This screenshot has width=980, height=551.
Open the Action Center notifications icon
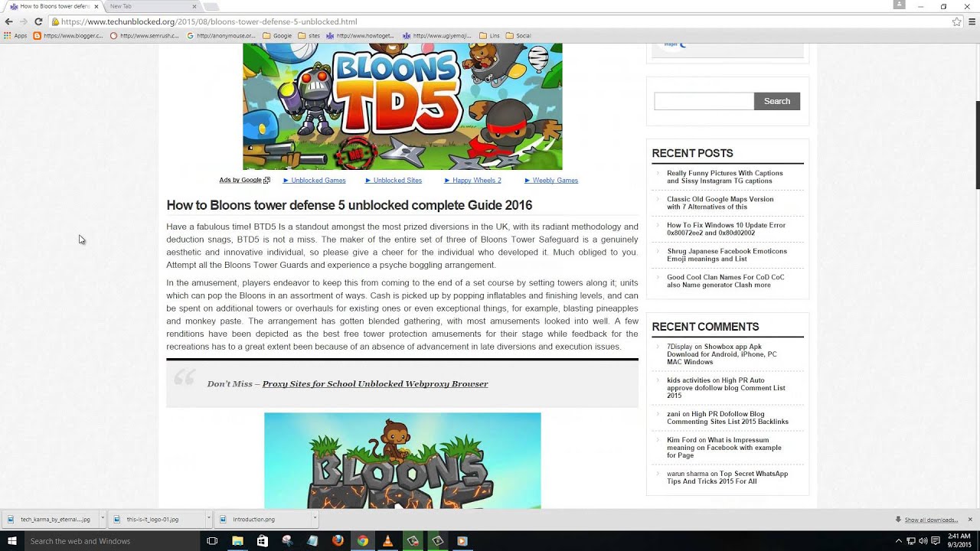[x=936, y=541]
